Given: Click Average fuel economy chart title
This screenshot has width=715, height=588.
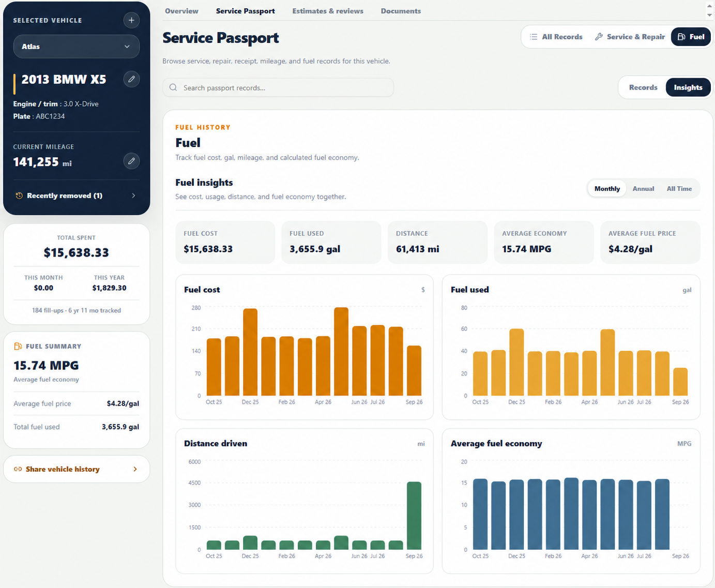Looking at the screenshot, I should coord(496,443).
